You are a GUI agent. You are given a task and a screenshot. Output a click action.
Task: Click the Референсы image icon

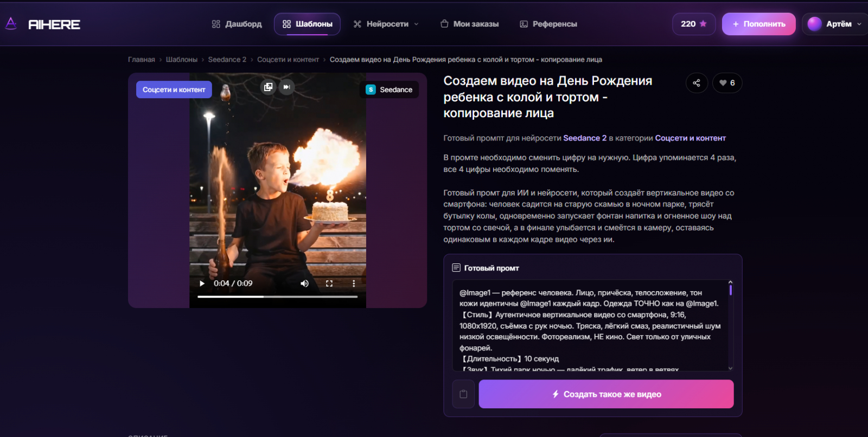pyautogui.click(x=524, y=24)
